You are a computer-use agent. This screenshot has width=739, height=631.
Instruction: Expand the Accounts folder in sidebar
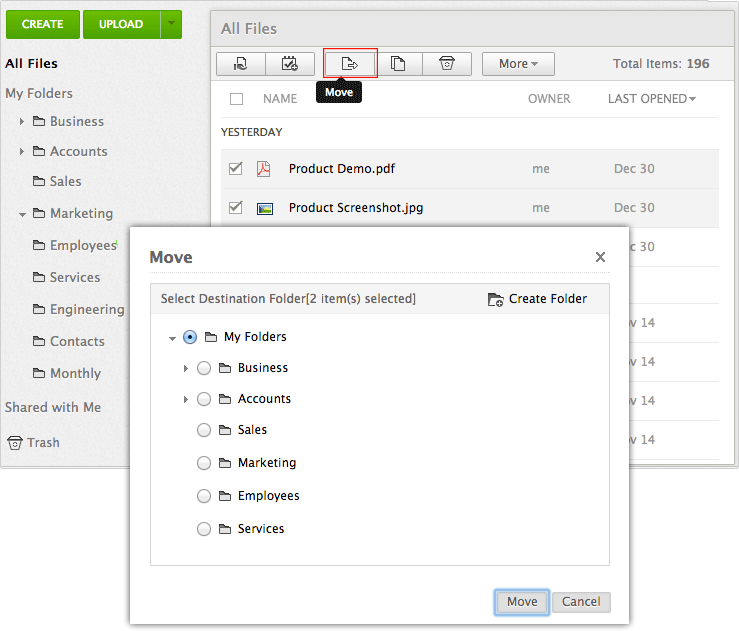pos(21,151)
